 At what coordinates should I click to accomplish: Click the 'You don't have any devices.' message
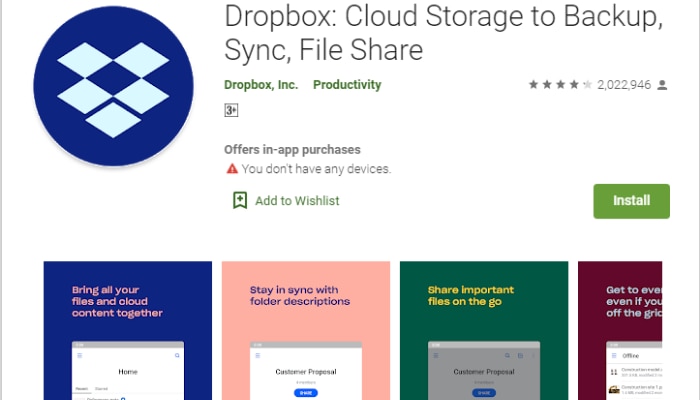click(x=316, y=169)
